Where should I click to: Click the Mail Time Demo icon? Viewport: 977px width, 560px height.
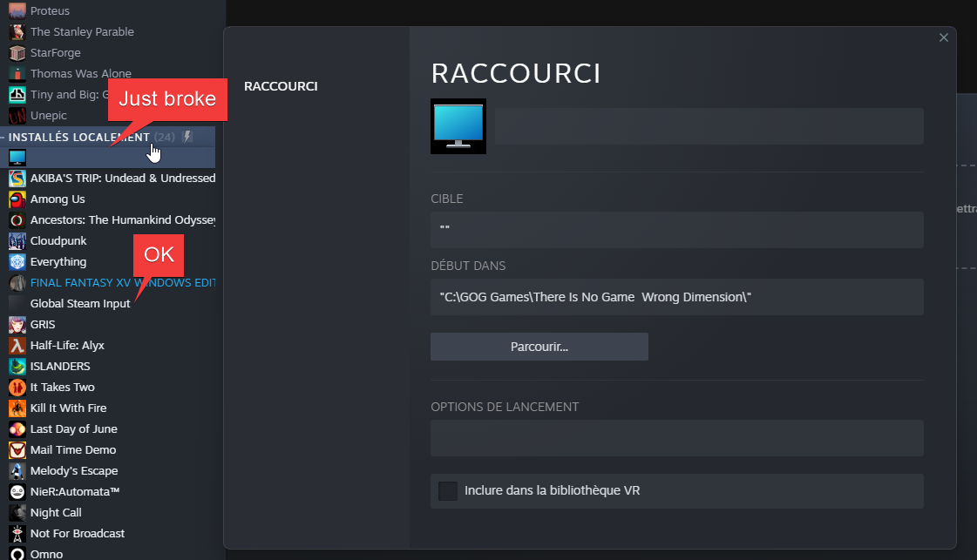click(17, 449)
